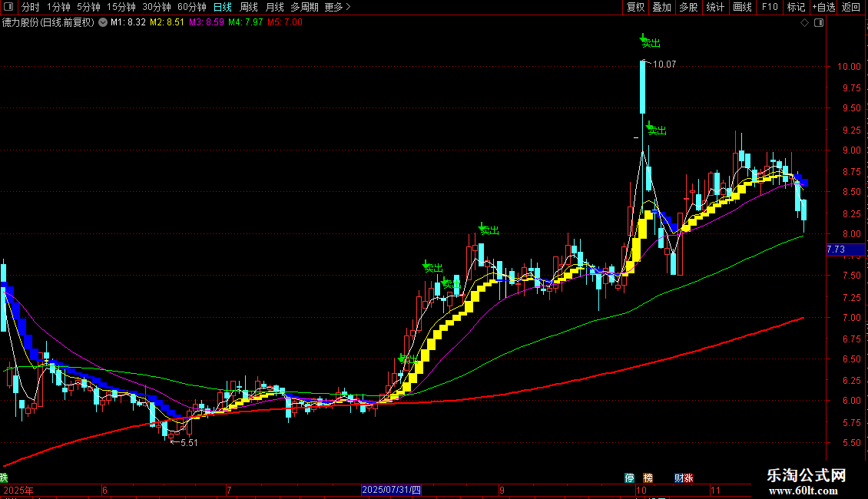The width and height of the screenshot is (868, 499).
Task: Click the 榜 info marker icon
Action: 648,478
